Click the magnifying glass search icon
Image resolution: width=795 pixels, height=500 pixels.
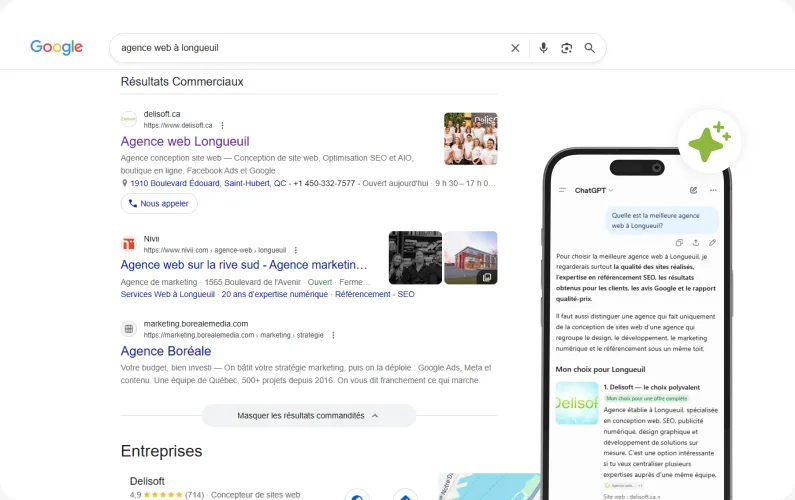[589, 48]
